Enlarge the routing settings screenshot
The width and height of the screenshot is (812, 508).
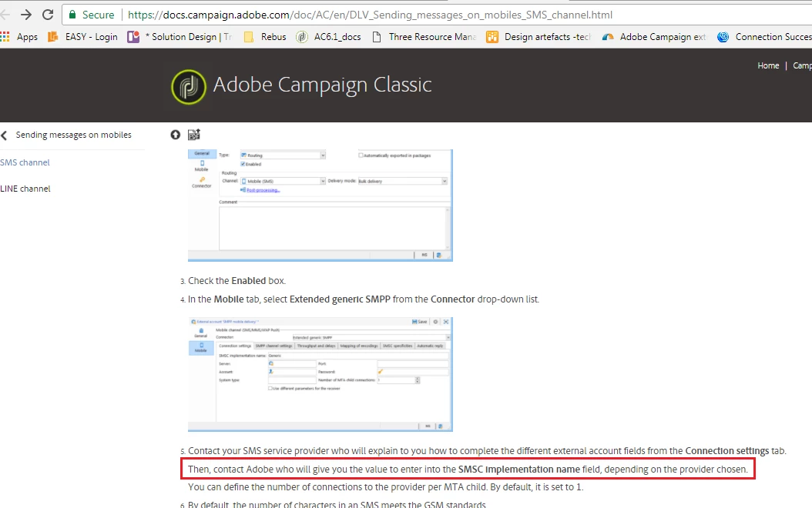tap(320, 206)
